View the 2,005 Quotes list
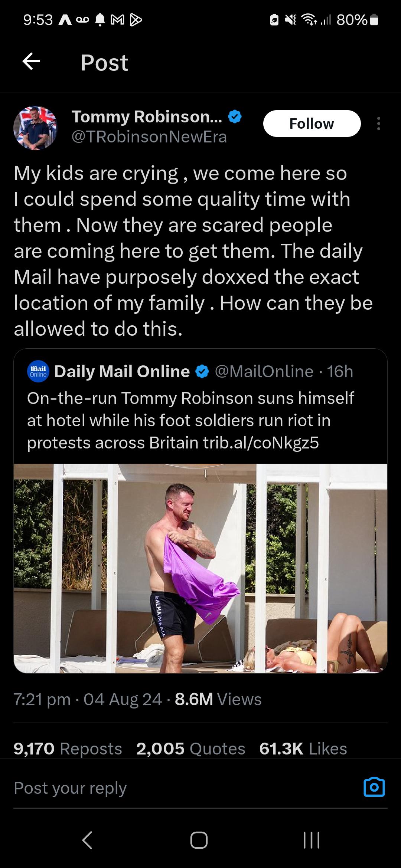 (191, 749)
